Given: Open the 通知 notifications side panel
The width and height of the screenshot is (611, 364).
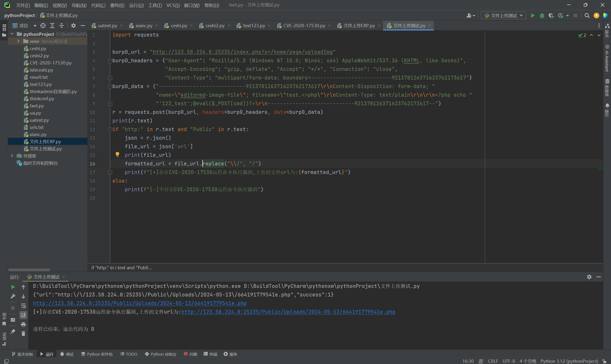Looking at the screenshot, I should pos(607,110).
